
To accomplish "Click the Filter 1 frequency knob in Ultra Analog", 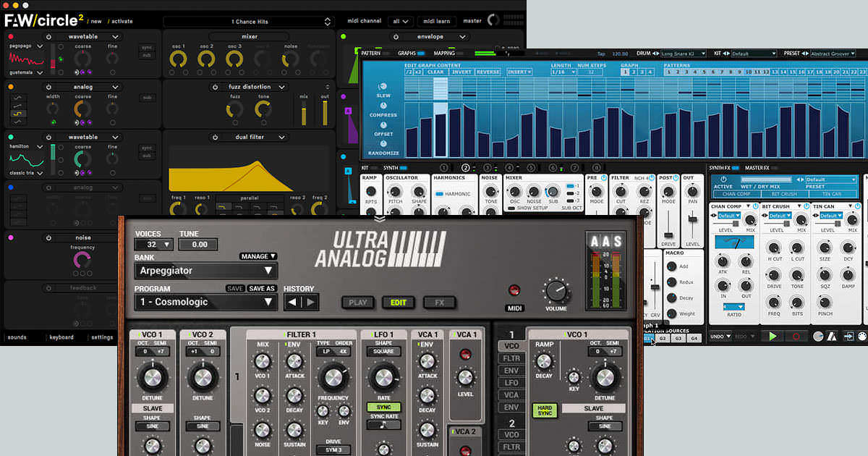I will point(333,379).
